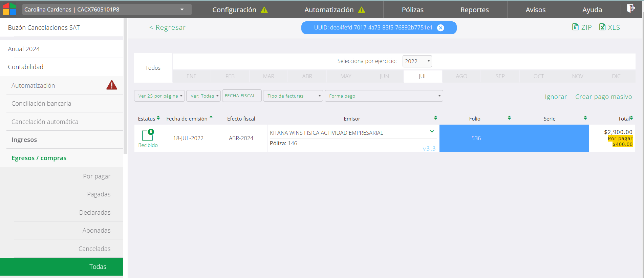The height and width of the screenshot is (278, 644).
Task: Select the JUL month tab
Action: tap(423, 76)
